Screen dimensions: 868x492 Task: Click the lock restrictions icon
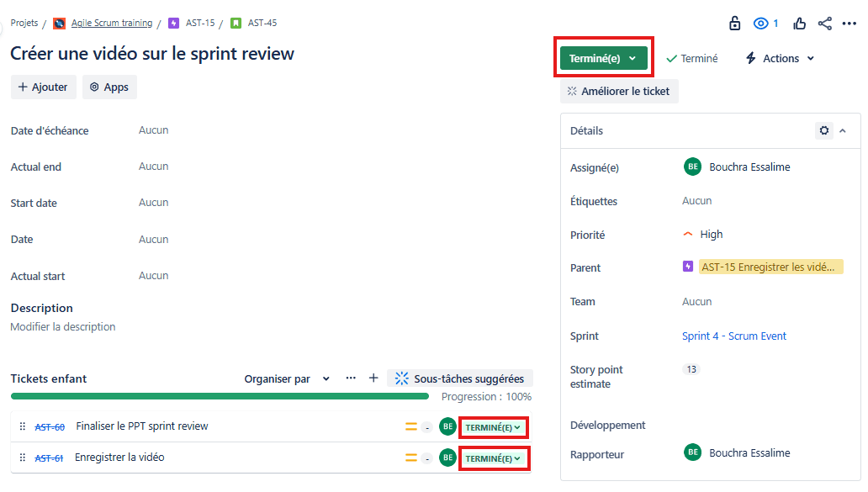pos(734,24)
